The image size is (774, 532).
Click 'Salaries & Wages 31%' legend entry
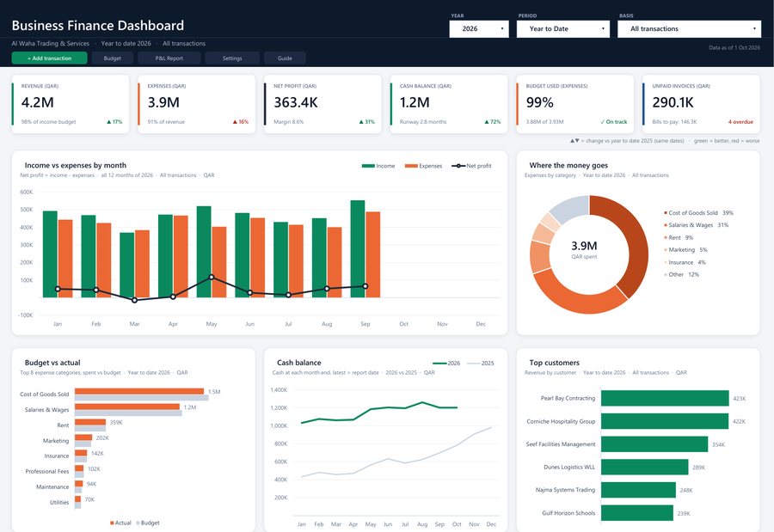696,225
